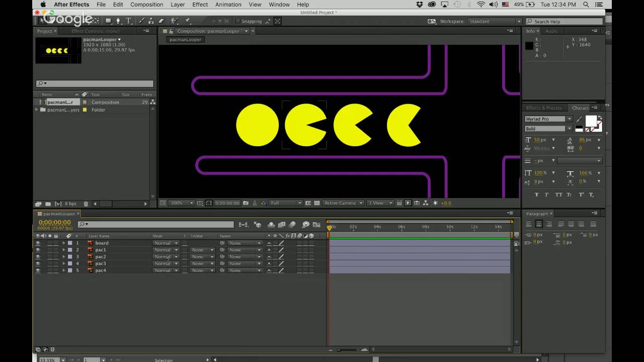Click the 8 bpc color depth button
644x362 pixels.
(x=70, y=204)
